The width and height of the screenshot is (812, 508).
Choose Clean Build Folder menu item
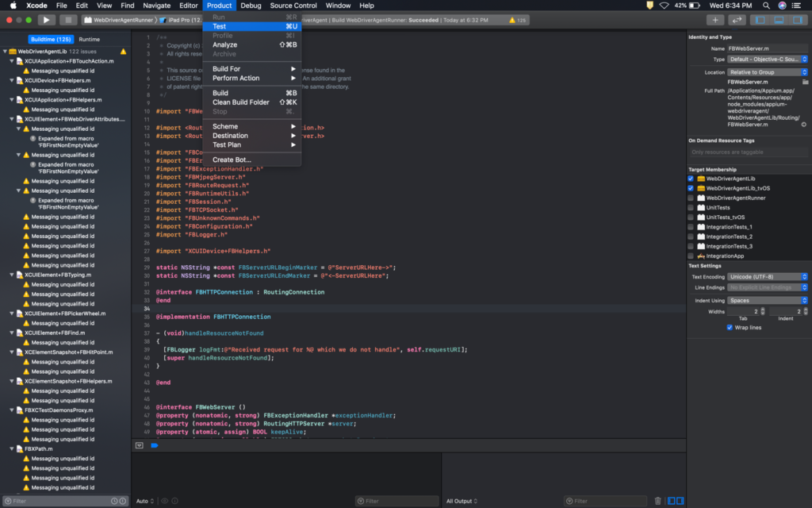(251, 102)
